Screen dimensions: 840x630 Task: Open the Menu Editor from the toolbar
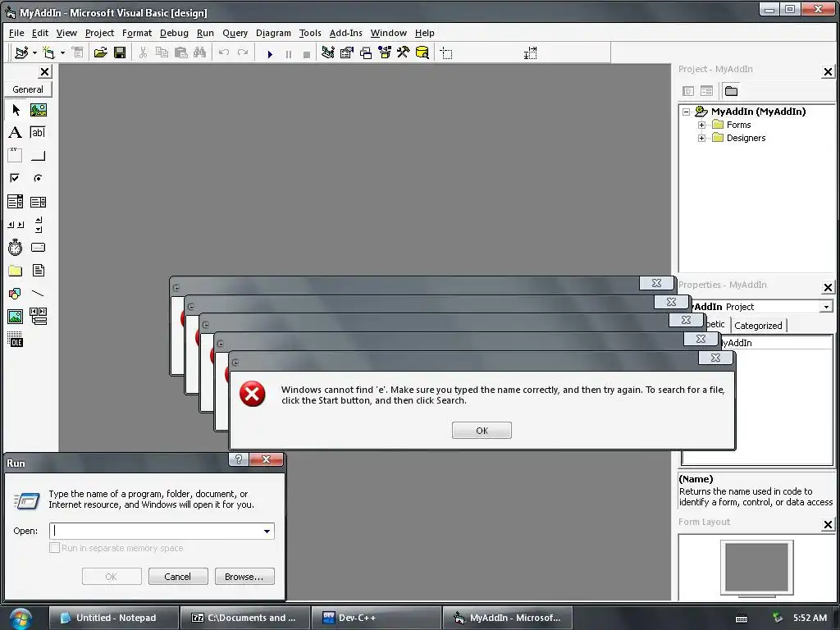click(78, 52)
